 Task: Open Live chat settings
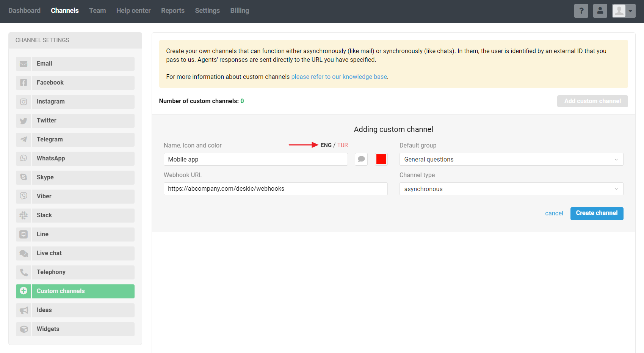tap(75, 253)
